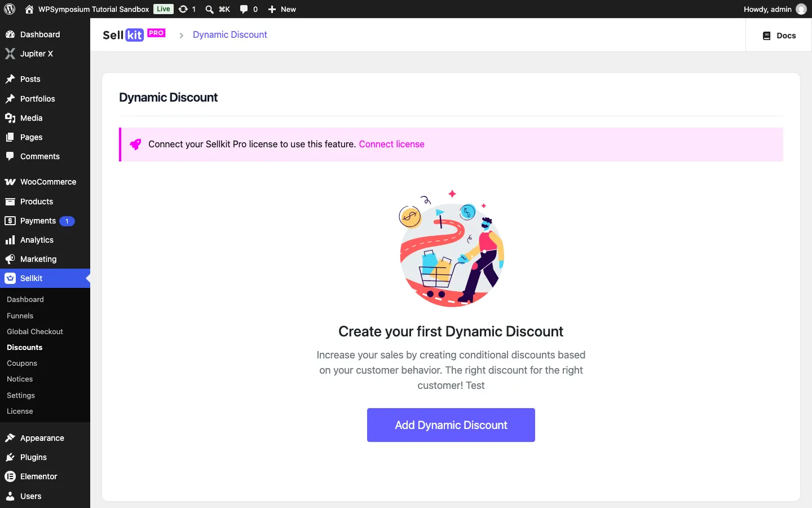
Task: Click the comments bubble icon in admin bar
Action: 244,9
